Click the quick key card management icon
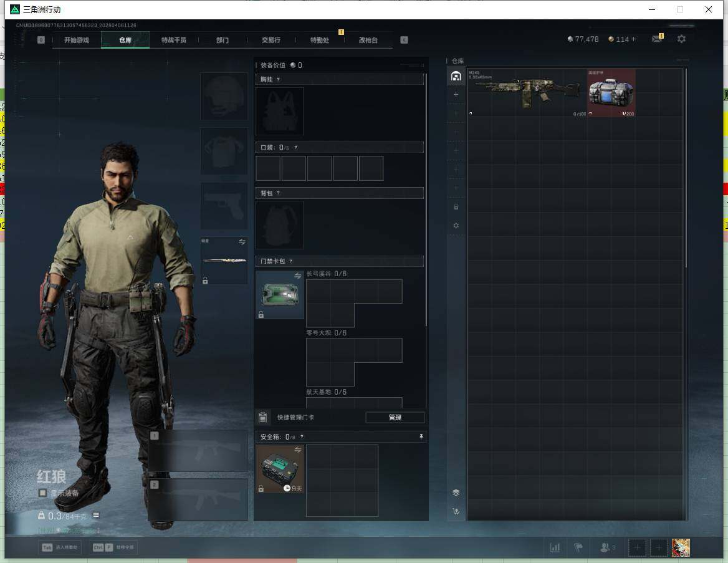Image resolution: width=728 pixels, height=563 pixels. point(263,417)
